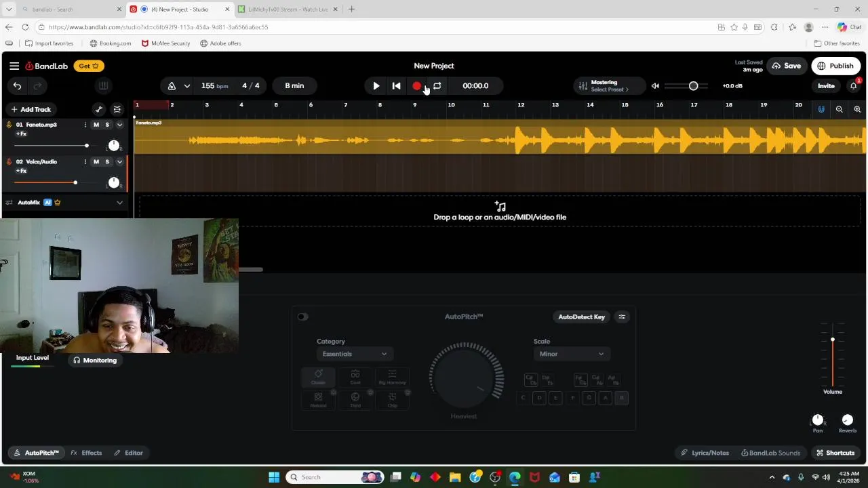
Task: Open BandLab Sounds panel
Action: [770, 453]
